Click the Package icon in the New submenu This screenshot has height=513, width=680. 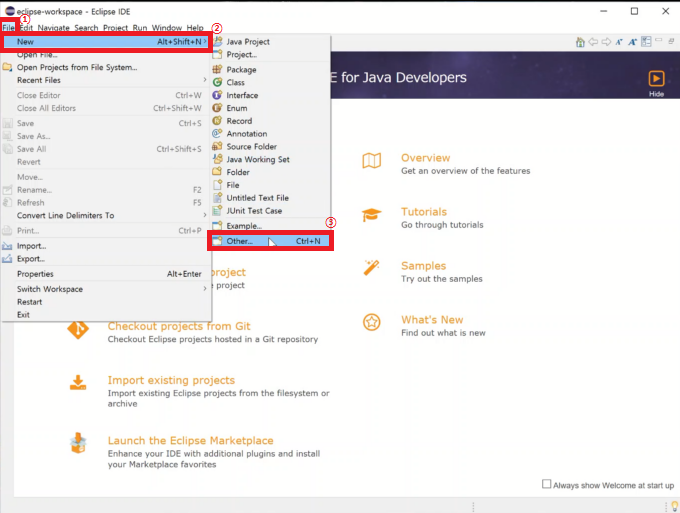click(217, 69)
